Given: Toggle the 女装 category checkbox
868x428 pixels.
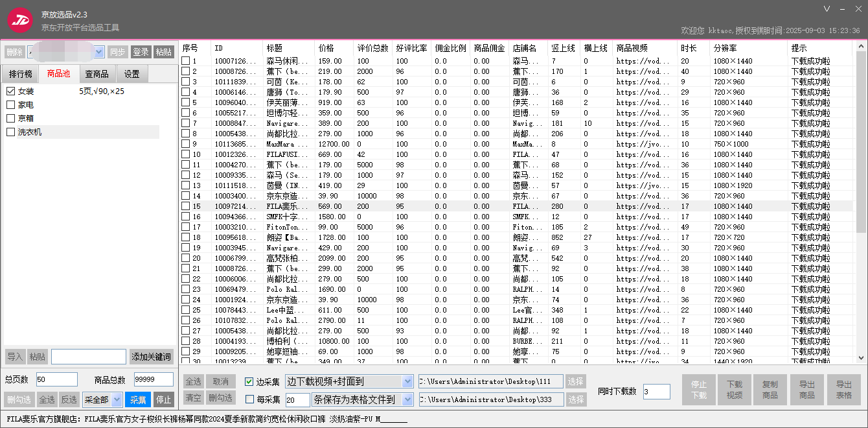Looking at the screenshot, I should (x=10, y=91).
